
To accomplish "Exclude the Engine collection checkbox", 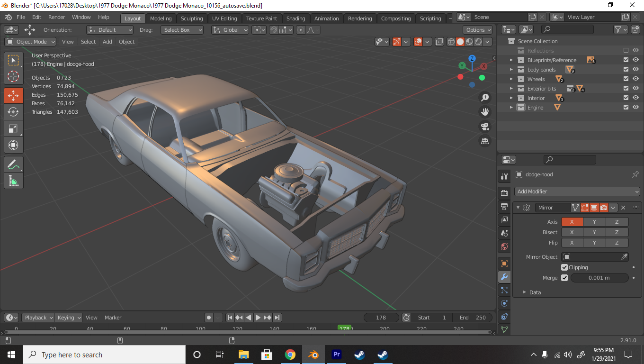I will pos(626,108).
